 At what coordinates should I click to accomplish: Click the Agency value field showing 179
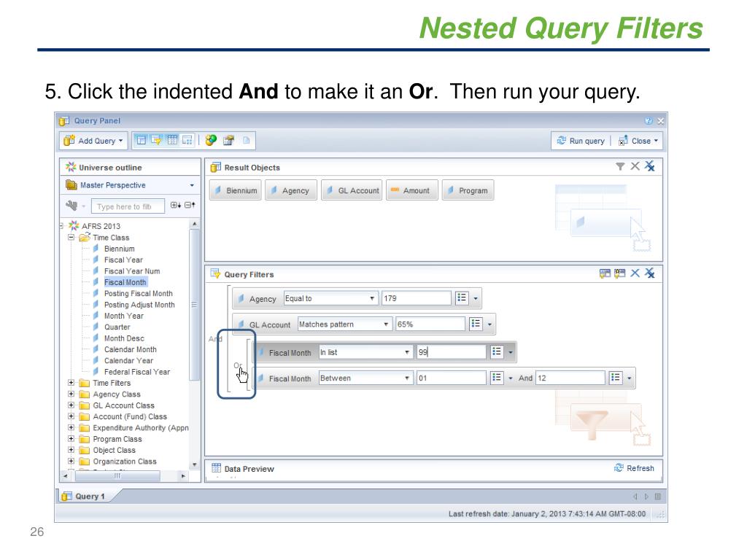tap(416, 298)
